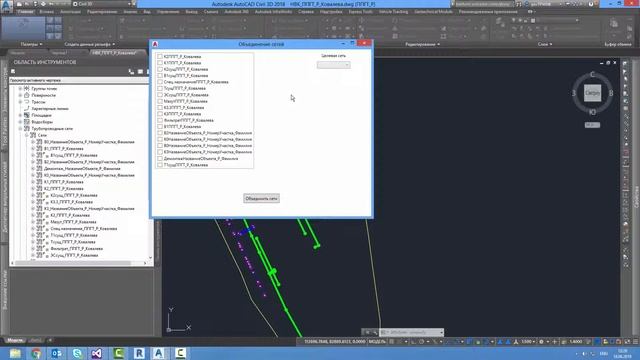Open Visual Studio from the taskbar
Viewport: 640px width, 360px height.
(x=97, y=353)
